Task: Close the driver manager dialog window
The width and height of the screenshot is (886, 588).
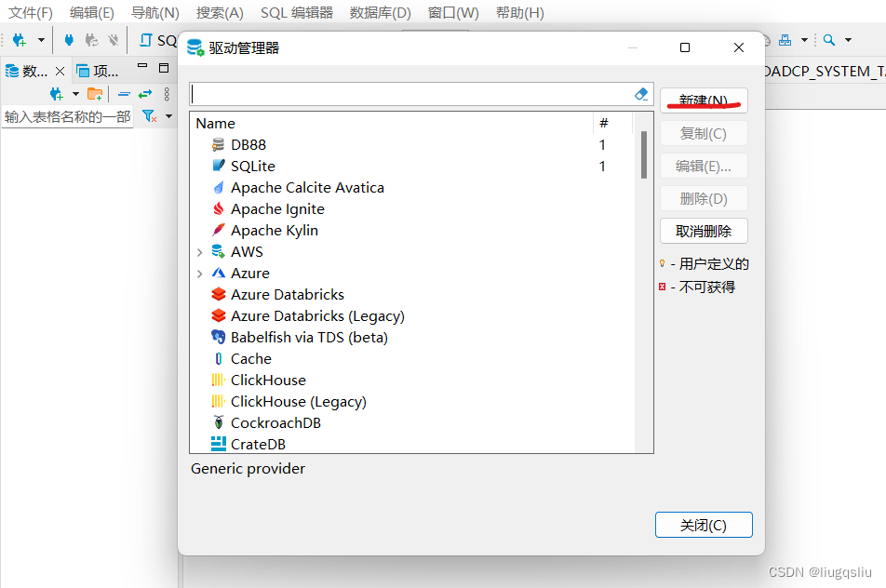Action: [x=739, y=48]
